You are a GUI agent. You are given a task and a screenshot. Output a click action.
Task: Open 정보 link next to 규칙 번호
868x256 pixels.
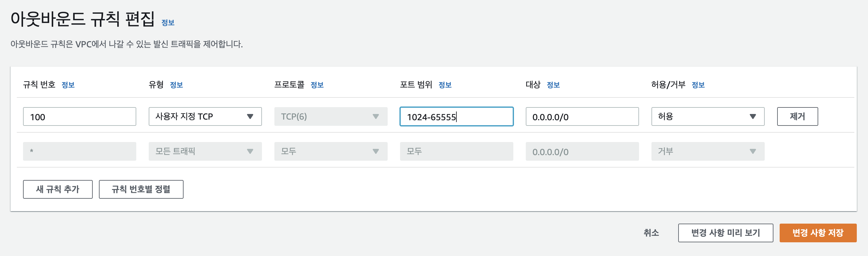pyautogui.click(x=68, y=85)
